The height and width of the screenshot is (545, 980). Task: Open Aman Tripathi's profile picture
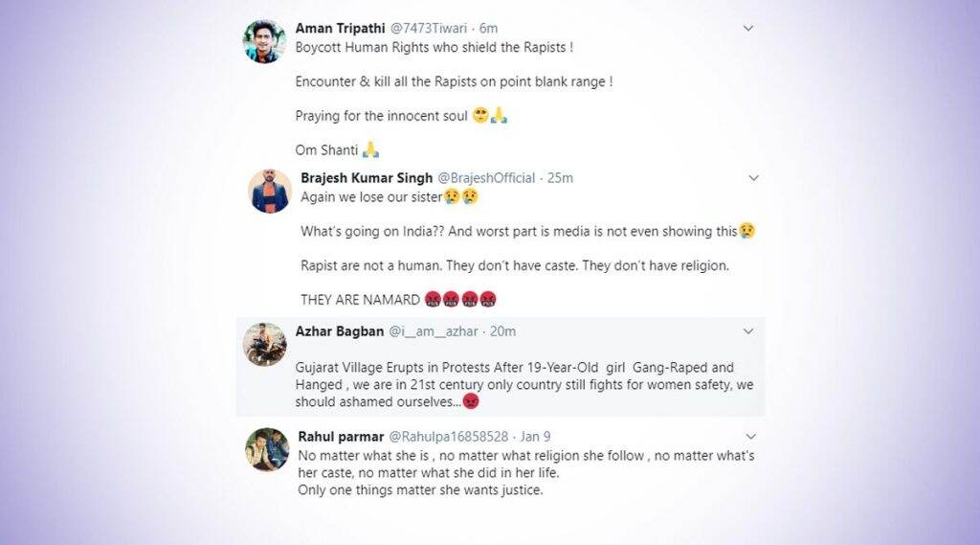pyautogui.click(x=264, y=42)
